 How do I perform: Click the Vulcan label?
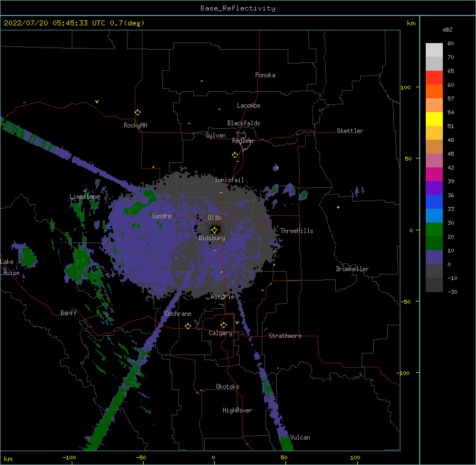click(x=300, y=437)
